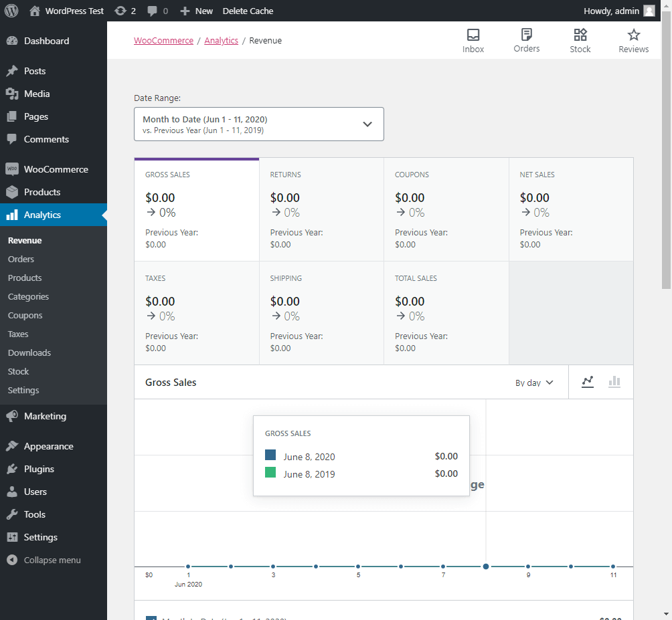The height and width of the screenshot is (620, 672).
Task: Open comments bubble in admin bar
Action: click(x=153, y=11)
